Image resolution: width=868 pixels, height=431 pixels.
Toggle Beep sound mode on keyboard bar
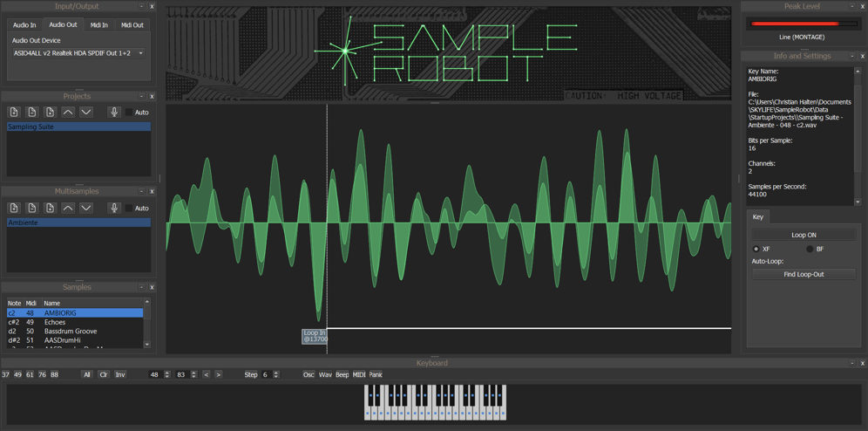tap(342, 374)
